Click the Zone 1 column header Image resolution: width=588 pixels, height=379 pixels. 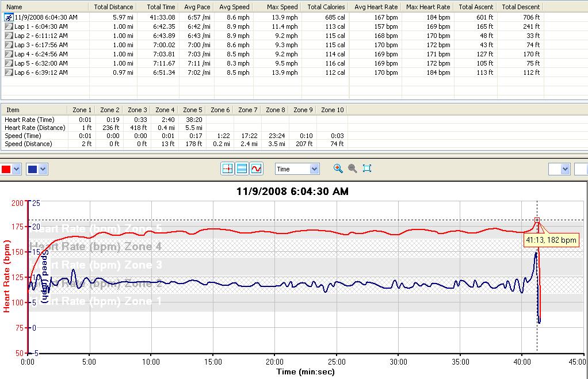[x=82, y=110]
